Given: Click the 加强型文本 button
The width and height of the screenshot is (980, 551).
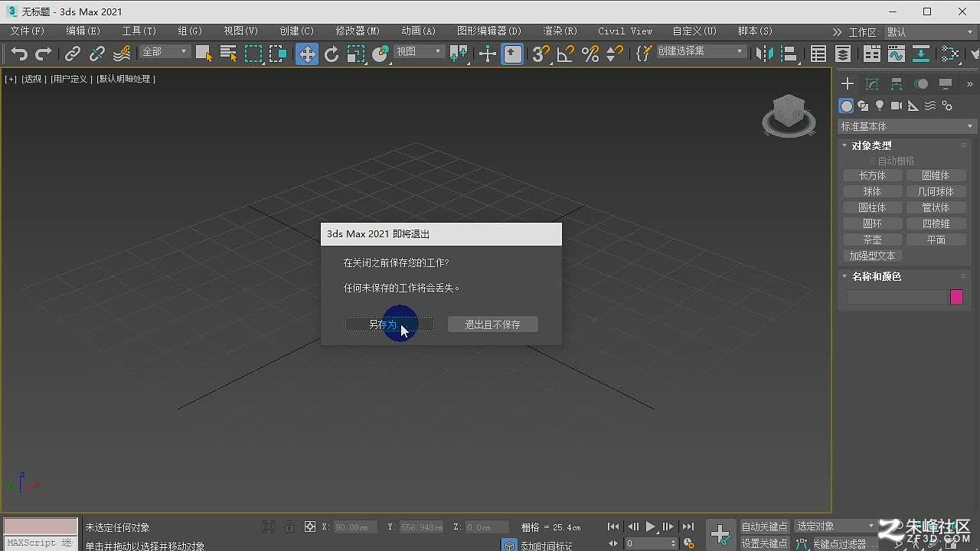Looking at the screenshot, I should coord(872,256).
